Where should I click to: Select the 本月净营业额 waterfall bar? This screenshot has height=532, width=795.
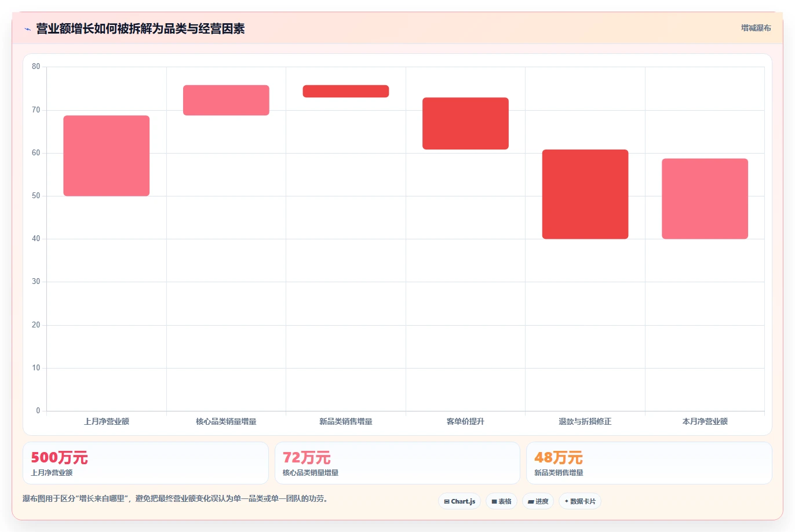pos(705,199)
